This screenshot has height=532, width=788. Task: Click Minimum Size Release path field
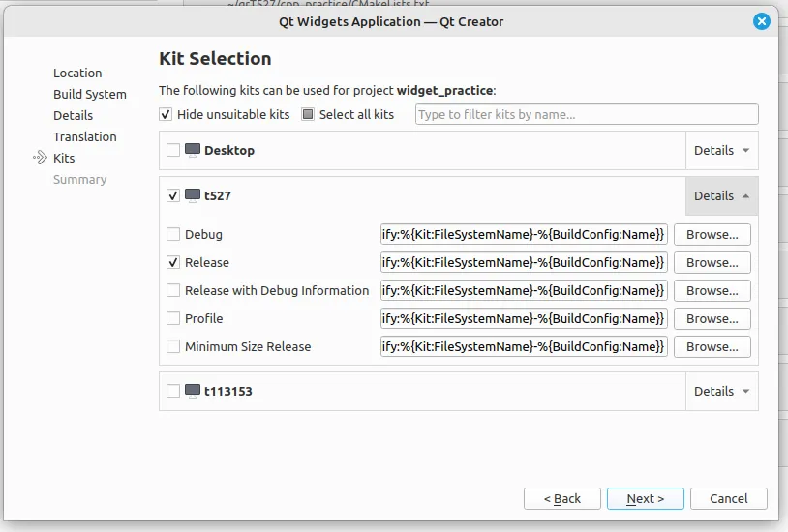tap(524, 346)
